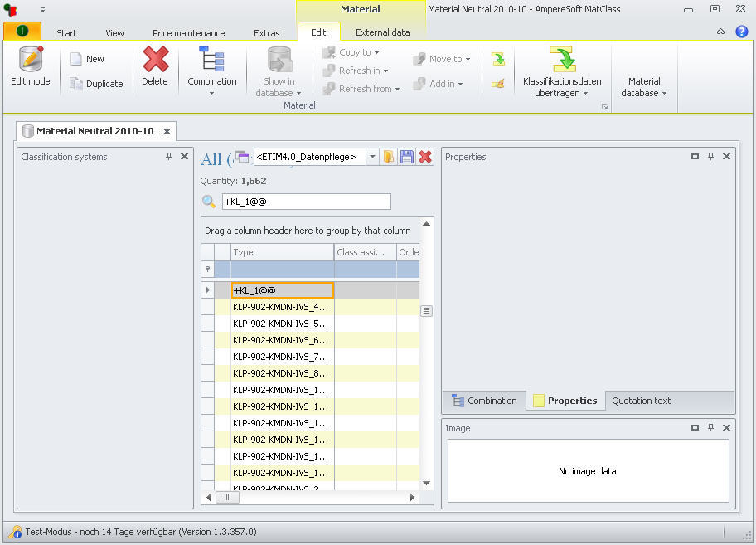Select the Properties bottom tab
This screenshot has height=545, width=756.
coord(565,401)
